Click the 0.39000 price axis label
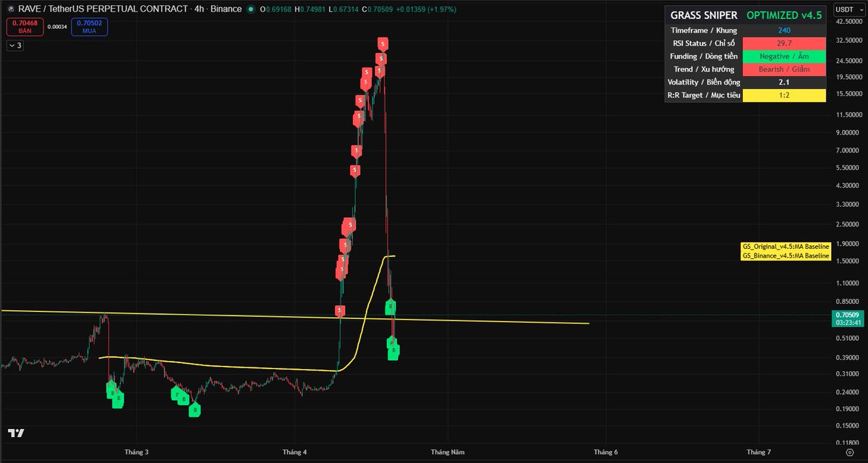This screenshot has width=868, height=463. coord(848,357)
